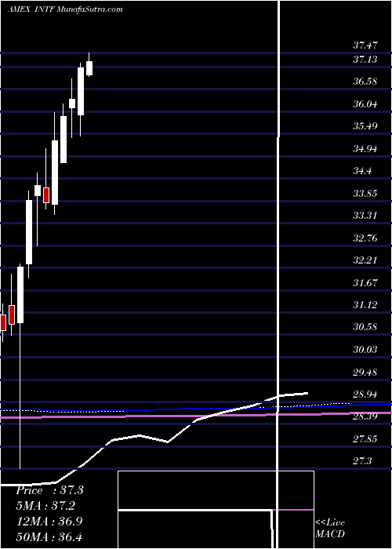
Task: Select the 34.94 price axis label
Action: pos(365,149)
